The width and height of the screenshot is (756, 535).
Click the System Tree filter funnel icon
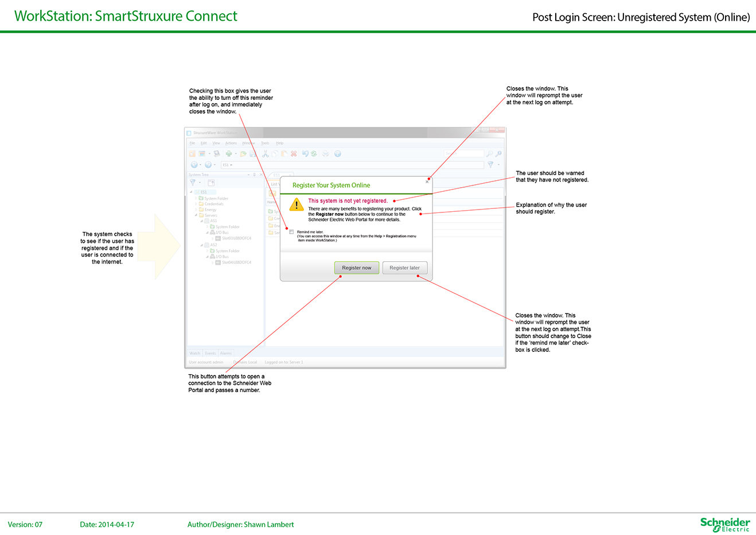(x=193, y=182)
